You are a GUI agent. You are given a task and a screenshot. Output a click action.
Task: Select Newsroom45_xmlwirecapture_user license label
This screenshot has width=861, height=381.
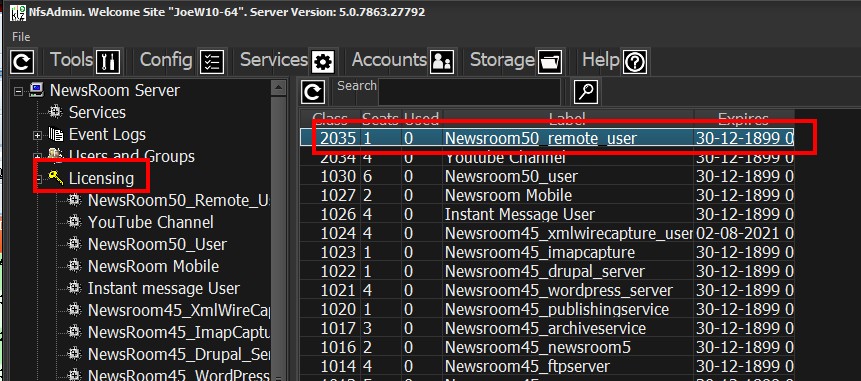pos(568,234)
